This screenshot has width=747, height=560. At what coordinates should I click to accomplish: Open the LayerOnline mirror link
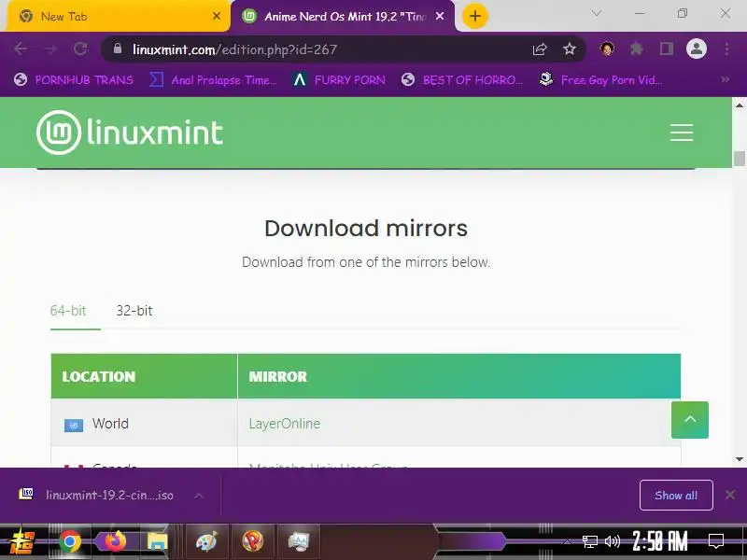tap(285, 424)
